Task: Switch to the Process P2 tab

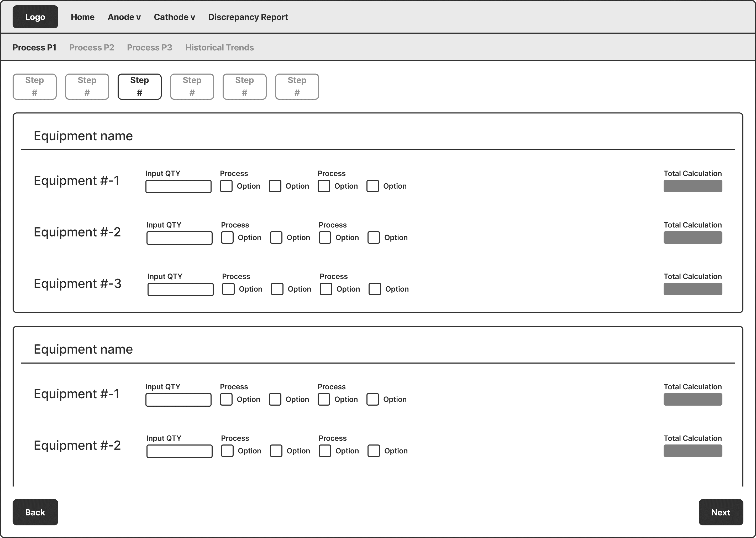Action: [x=92, y=47]
